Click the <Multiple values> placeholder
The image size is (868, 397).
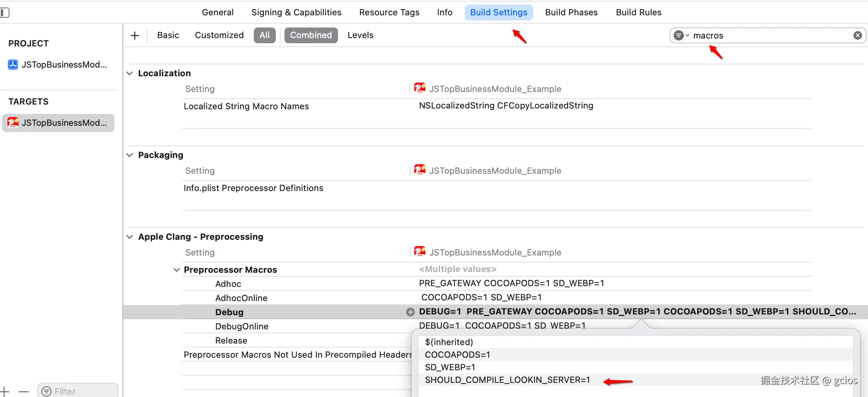[458, 269]
